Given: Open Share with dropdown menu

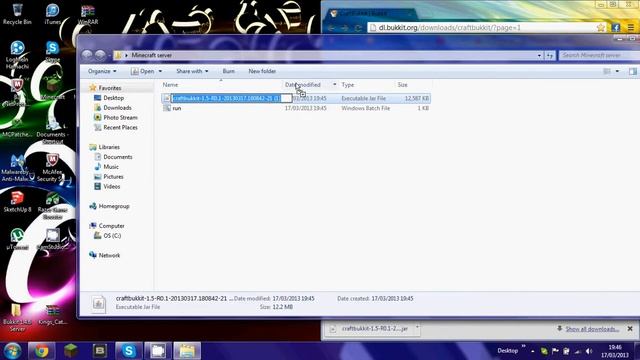Looking at the screenshot, I should 192,71.
